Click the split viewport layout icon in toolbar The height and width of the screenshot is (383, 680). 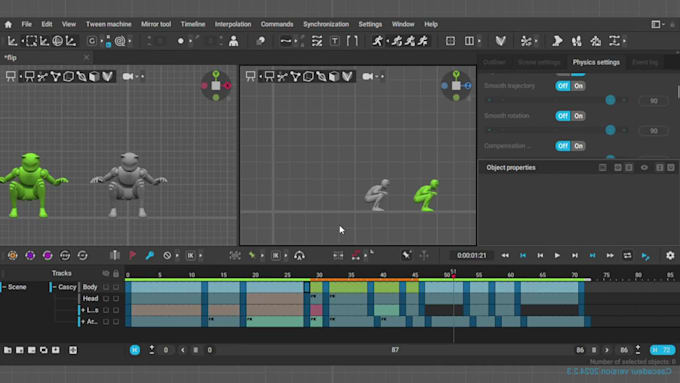[x=469, y=41]
